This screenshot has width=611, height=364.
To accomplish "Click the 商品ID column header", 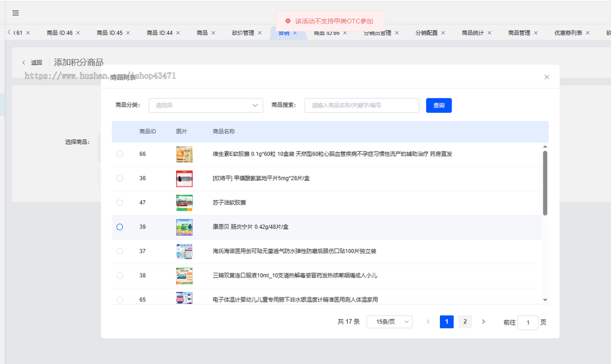I will point(148,131).
